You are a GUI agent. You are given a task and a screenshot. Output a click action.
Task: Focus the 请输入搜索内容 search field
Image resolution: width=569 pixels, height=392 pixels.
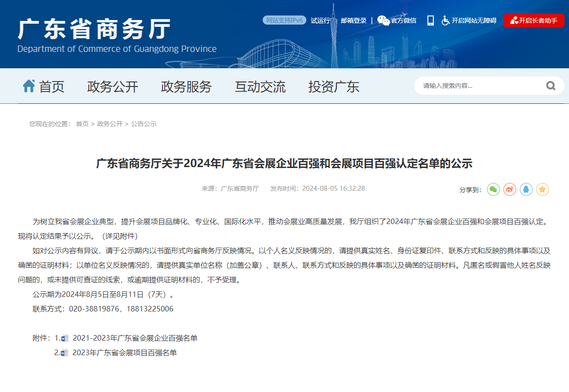tap(478, 86)
